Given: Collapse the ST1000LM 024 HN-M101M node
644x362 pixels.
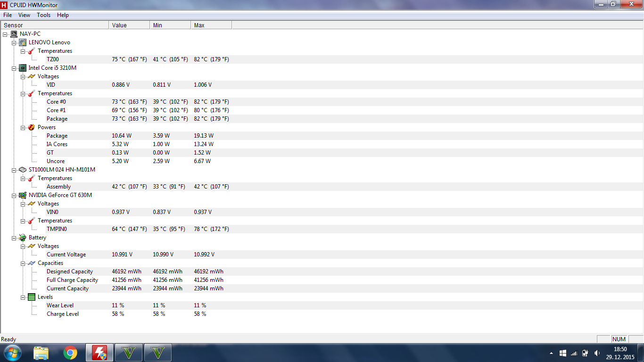Looking at the screenshot, I should click(14, 170).
